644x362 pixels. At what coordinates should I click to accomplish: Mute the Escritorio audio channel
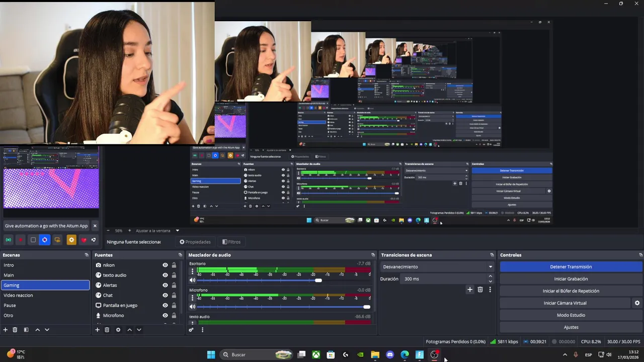192,280
